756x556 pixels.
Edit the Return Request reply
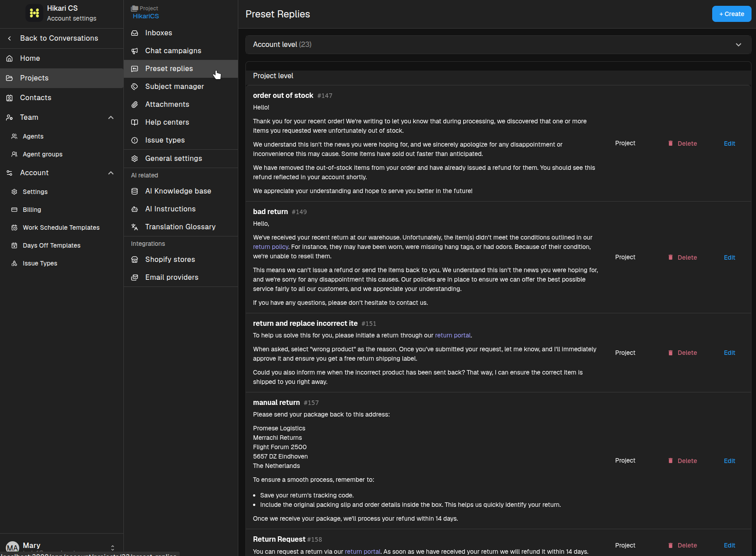tap(729, 545)
